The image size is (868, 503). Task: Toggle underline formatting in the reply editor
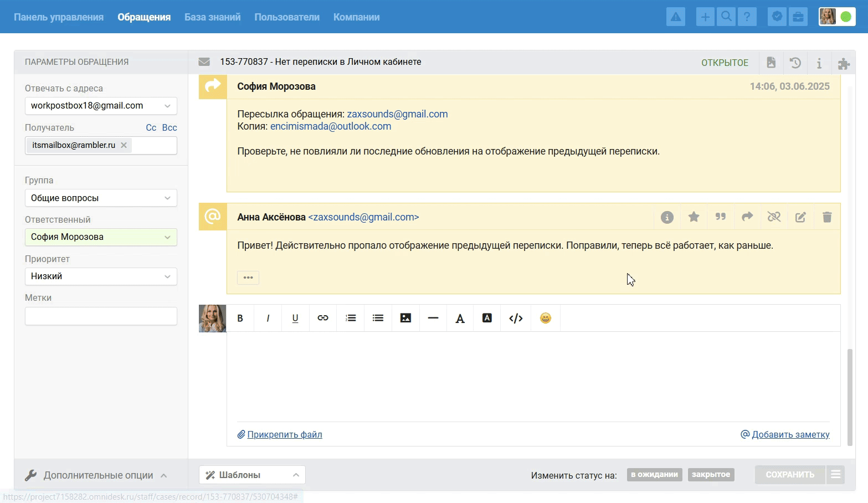tap(295, 318)
